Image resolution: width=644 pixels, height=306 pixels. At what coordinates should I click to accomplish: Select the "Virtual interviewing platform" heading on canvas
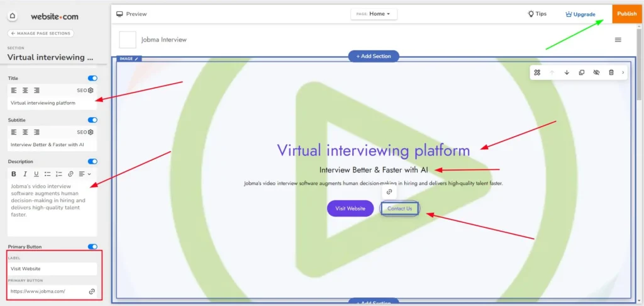point(374,150)
